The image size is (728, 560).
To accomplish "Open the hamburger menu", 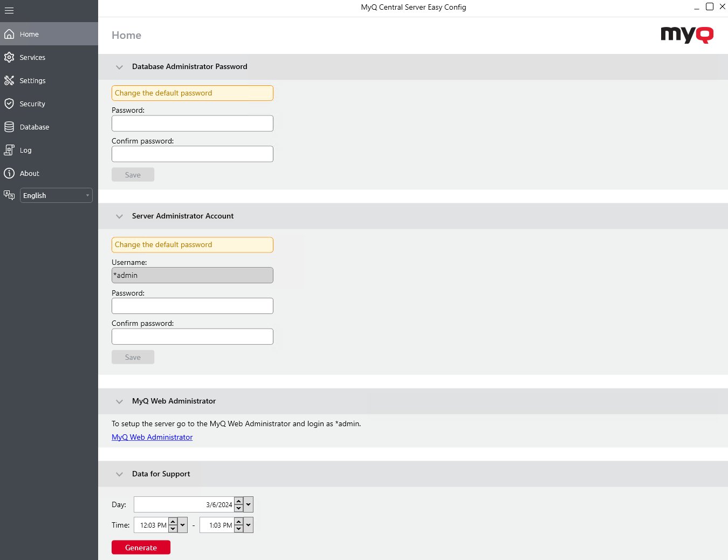I will 9,10.
